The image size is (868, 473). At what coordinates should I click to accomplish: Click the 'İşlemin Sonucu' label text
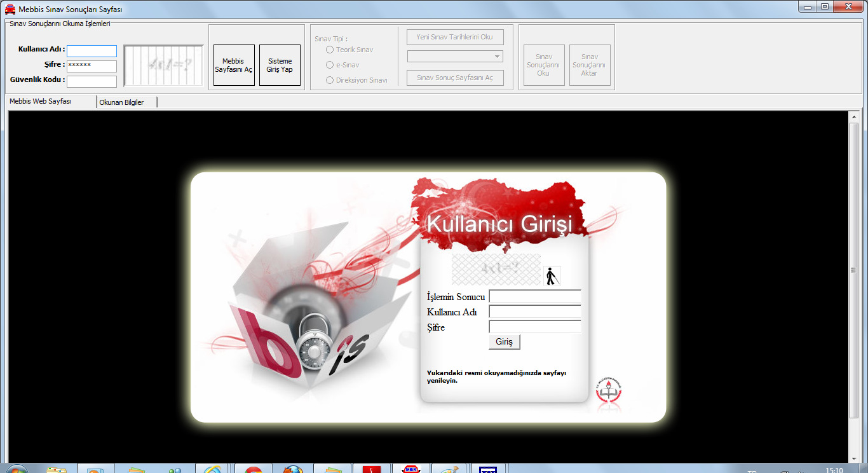point(456,297)
